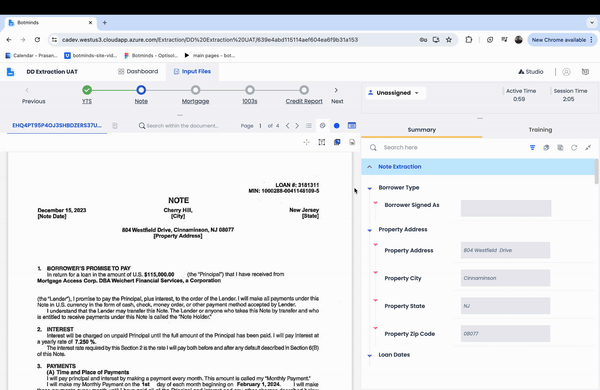Click the completed YTS step marker
Image resolution: width=600 pixels, height=390 pixels.
[87, 90]
